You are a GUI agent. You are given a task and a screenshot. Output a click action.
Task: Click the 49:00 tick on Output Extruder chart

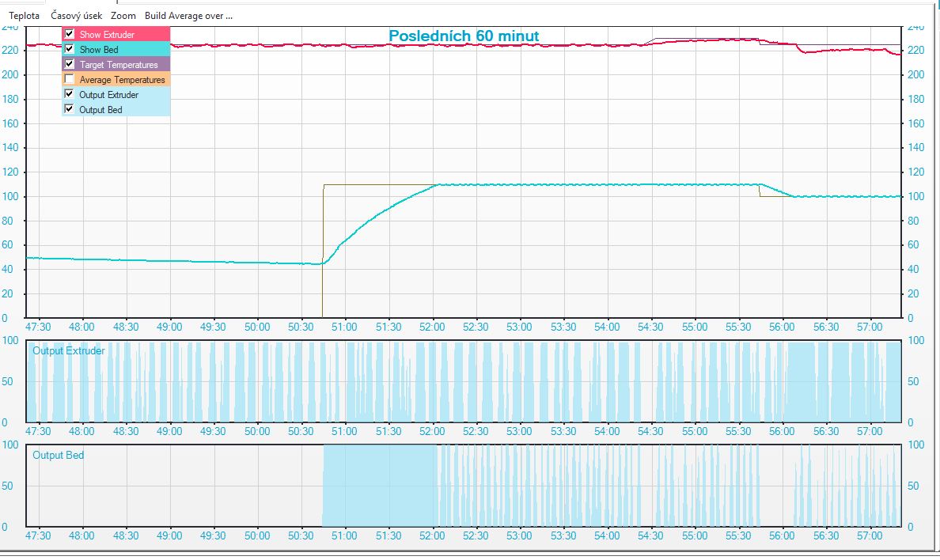(169, 431)
